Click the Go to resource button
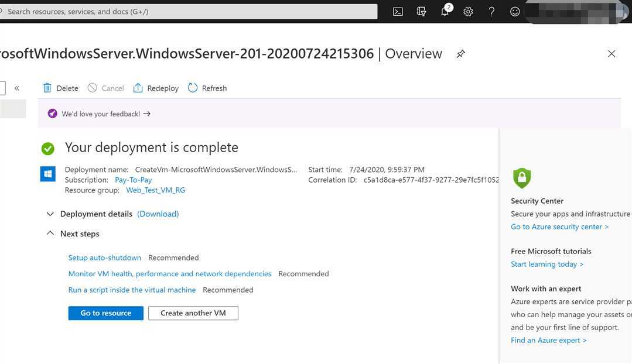 pyautogui.click(x=106, y=313)
